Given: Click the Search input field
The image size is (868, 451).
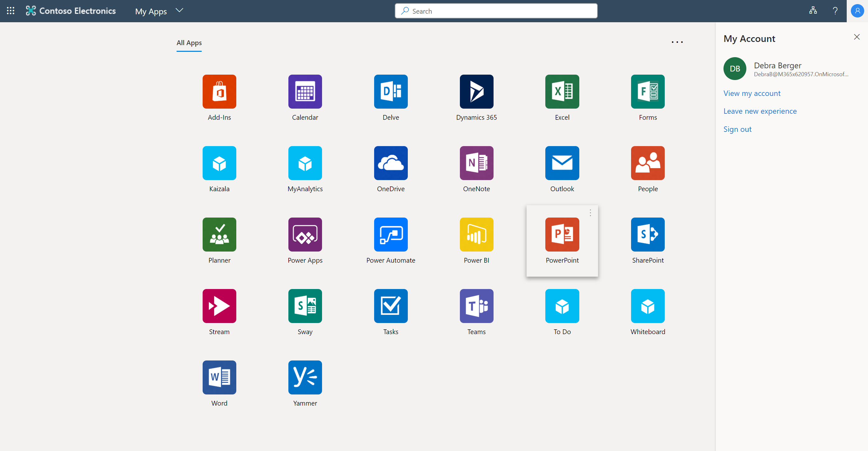Looking at the screenshot, I should (496, 11).
